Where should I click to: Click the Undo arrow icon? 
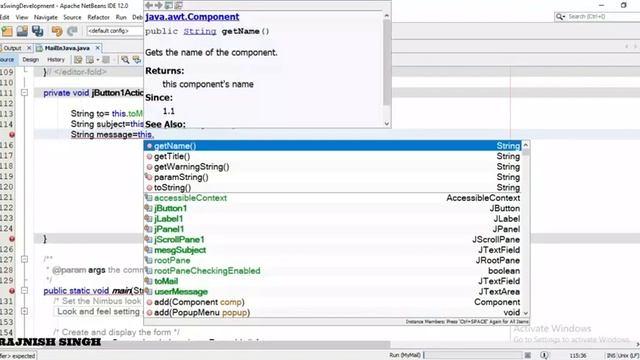tap(57, 31)
